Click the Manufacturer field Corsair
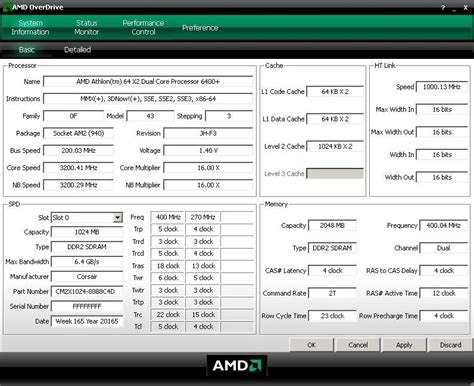This screenshot has width=474, height=386. [x=87, y=277]
